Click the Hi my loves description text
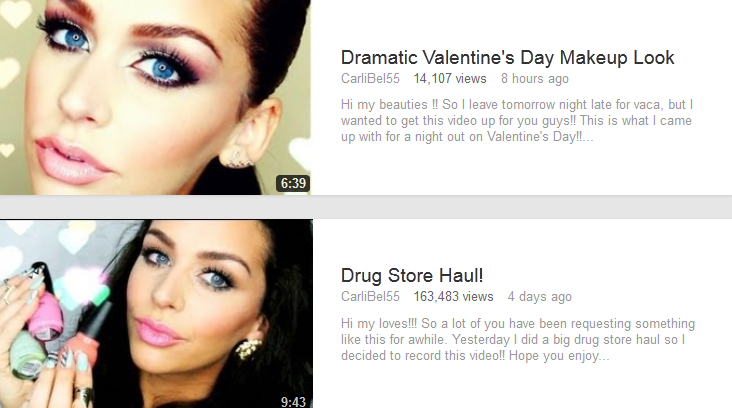Screen dimensions: 732x408 518,339
